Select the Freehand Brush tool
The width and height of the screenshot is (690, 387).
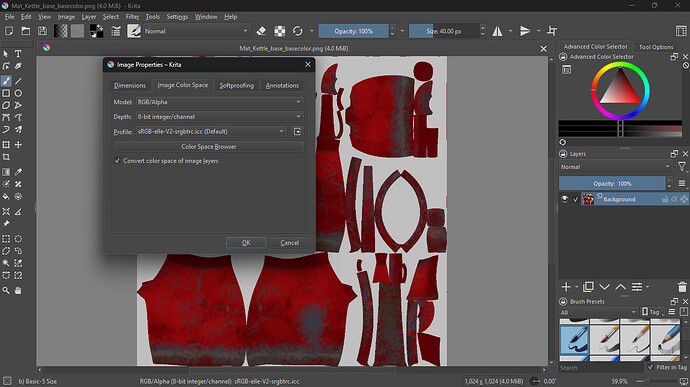point(6,81)
